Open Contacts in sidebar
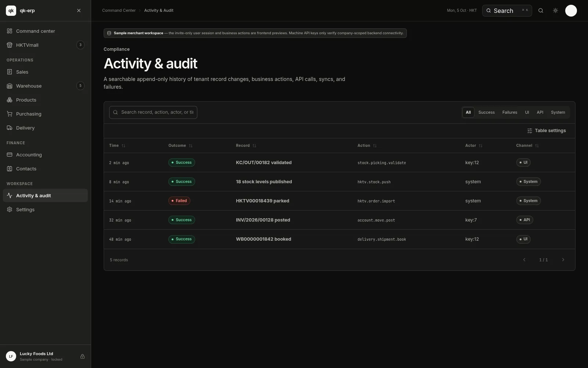 point(45,169)
